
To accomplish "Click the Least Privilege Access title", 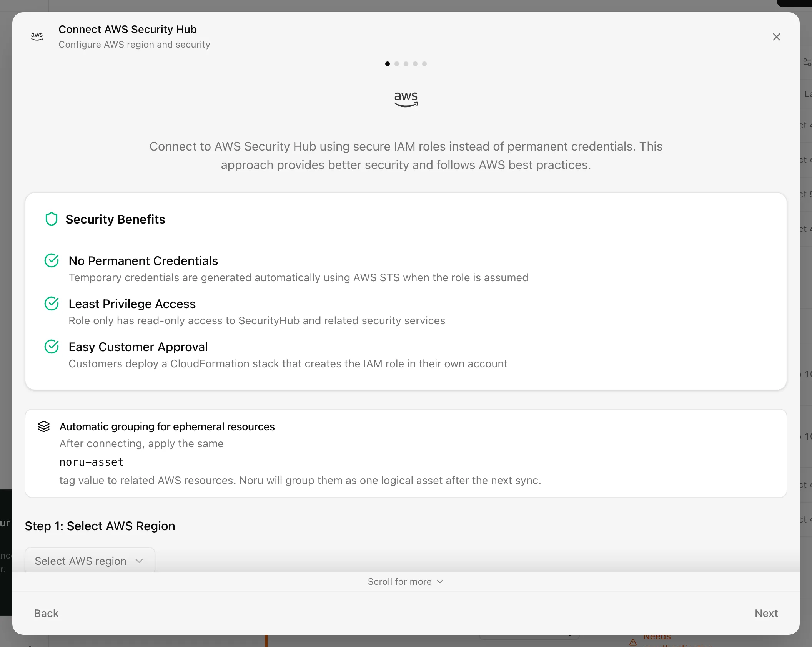I will tap(132, 304).
